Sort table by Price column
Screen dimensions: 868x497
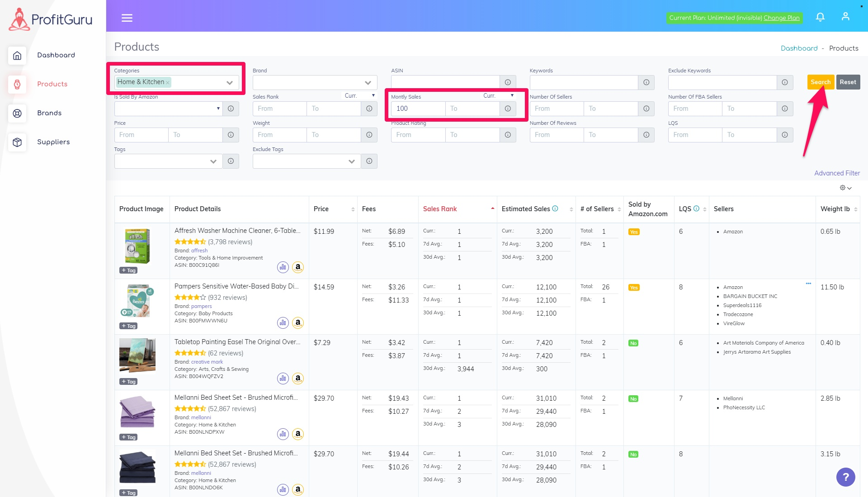353,209
